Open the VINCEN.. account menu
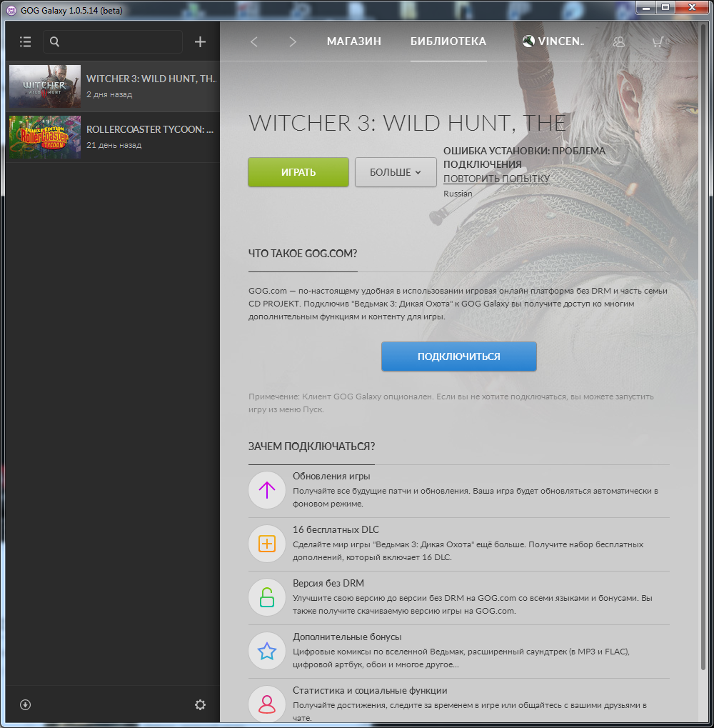This screenshot has height=728, width=714. (561, 41)
